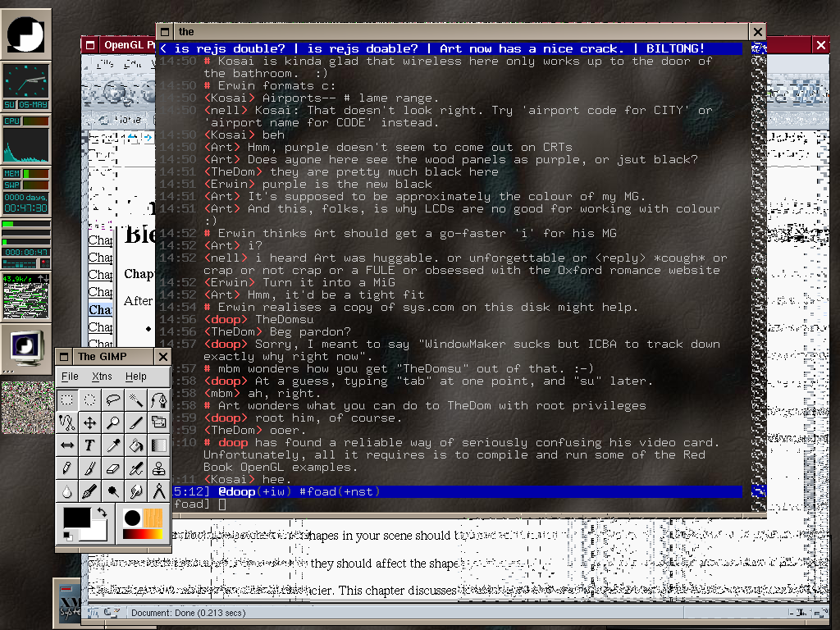Viewport: 840px width, 630px height.
Task: Open the File menu in The GIMP
Action: (70, 377)
